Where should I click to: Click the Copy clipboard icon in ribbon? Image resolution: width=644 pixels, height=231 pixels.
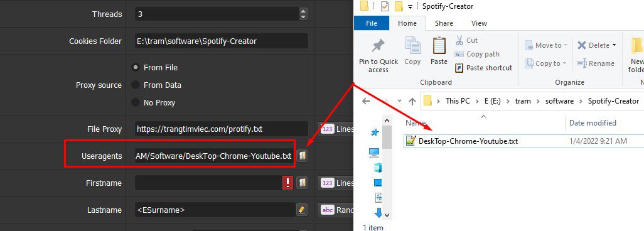[412, 45]
